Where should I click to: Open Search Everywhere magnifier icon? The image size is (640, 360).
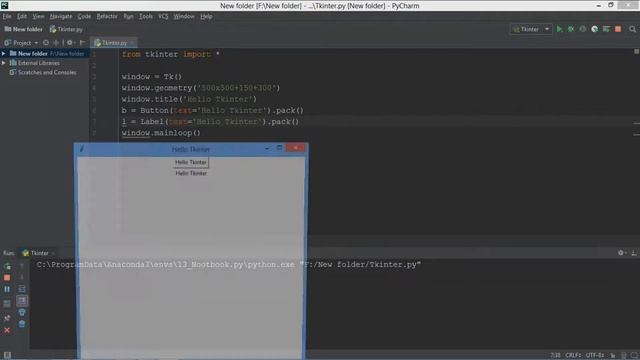(x=632, y=29)
